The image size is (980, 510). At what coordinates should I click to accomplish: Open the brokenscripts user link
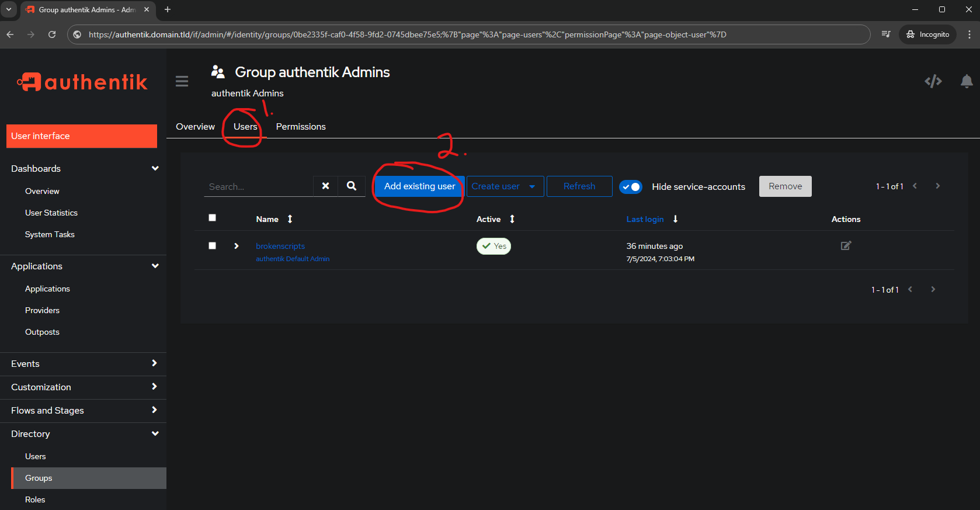280,246
